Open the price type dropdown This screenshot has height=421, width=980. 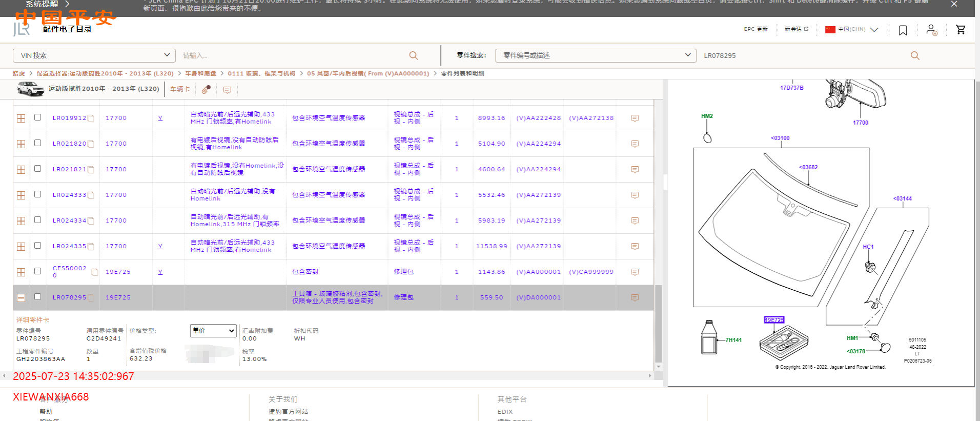click(x=213, y=331)
